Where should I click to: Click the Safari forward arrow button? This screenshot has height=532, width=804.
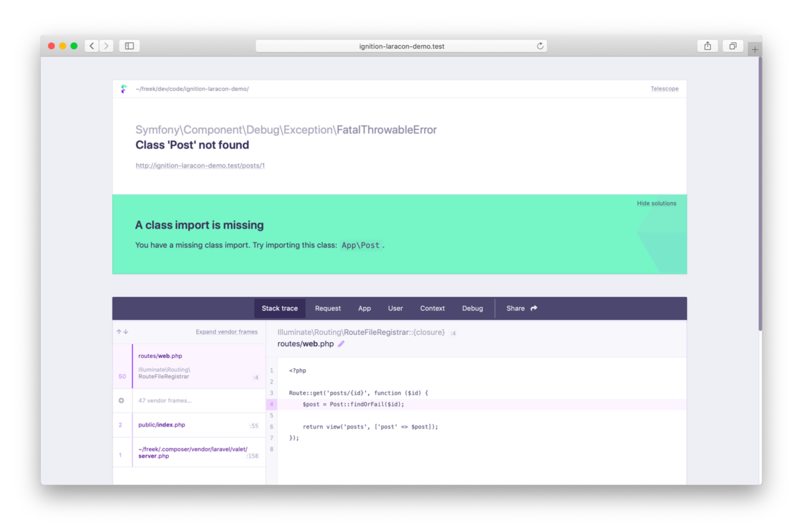point(106,46)
